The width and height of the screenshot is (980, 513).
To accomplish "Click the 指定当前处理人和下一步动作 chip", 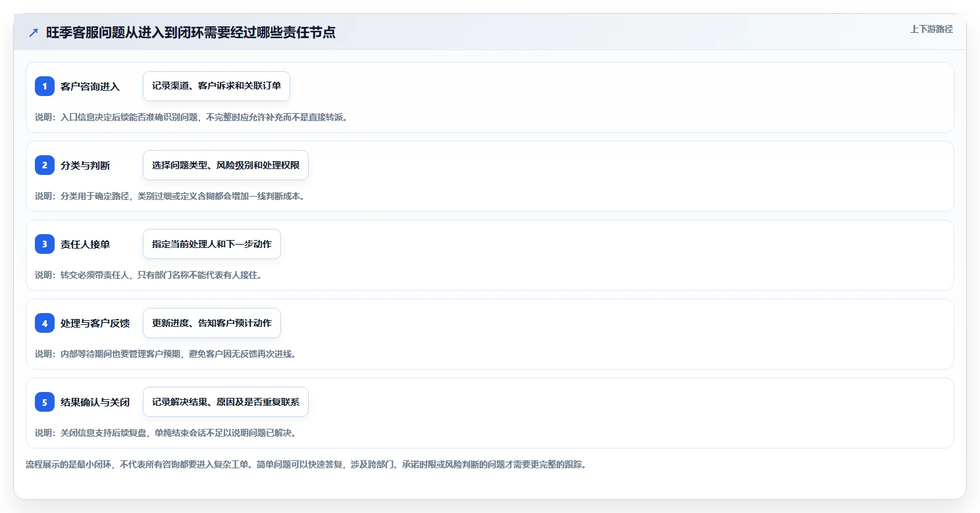I will click(212, 244).
